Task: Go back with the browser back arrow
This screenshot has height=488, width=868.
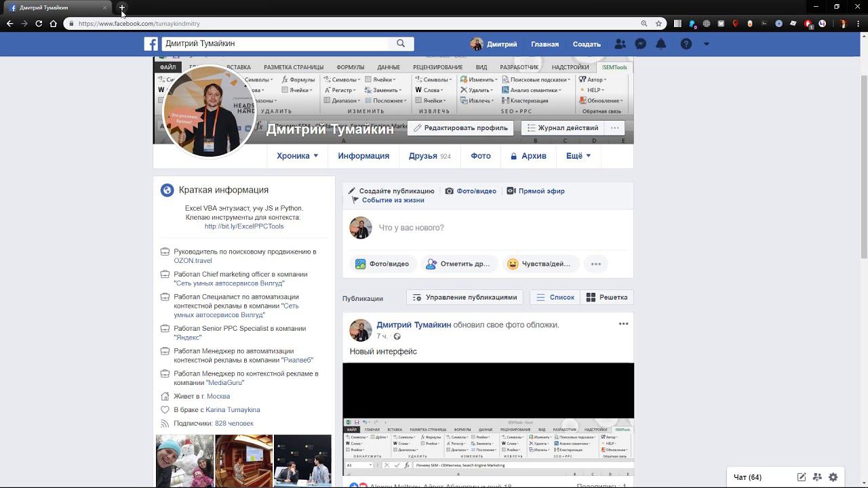Action: [x=9, y=24]
